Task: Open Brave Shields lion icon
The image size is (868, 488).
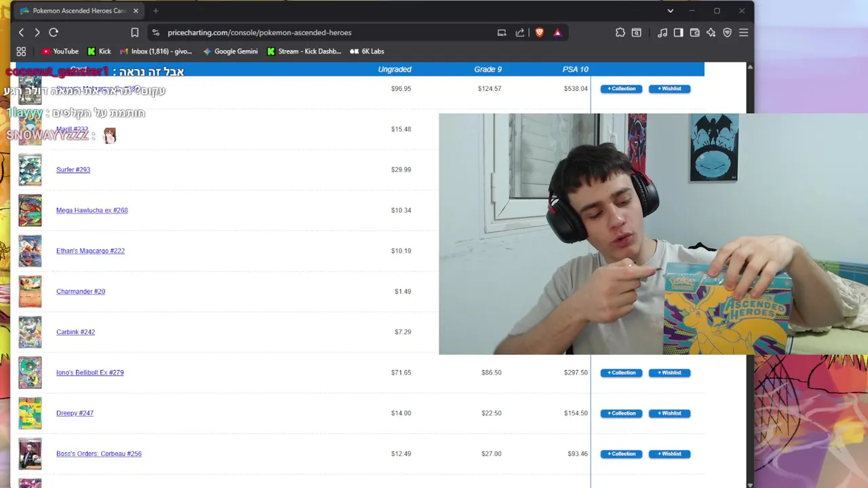Action: click(540, 33)
